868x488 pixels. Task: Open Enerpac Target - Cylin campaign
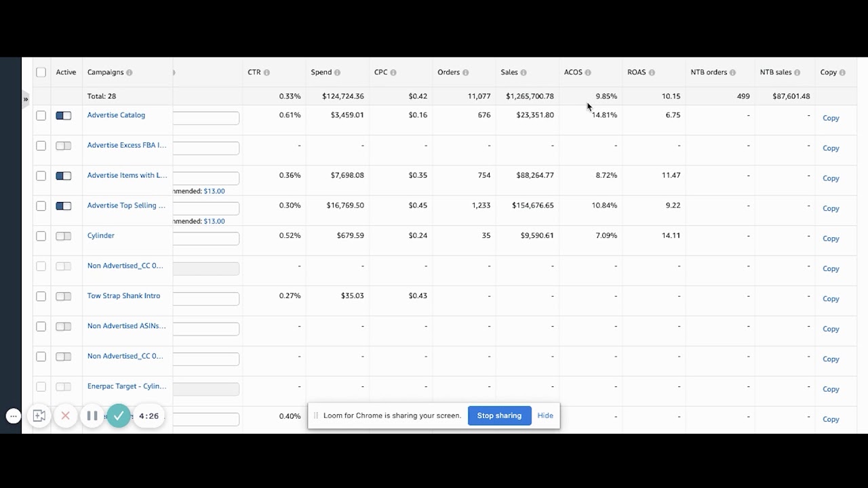(x=127, y=386)
